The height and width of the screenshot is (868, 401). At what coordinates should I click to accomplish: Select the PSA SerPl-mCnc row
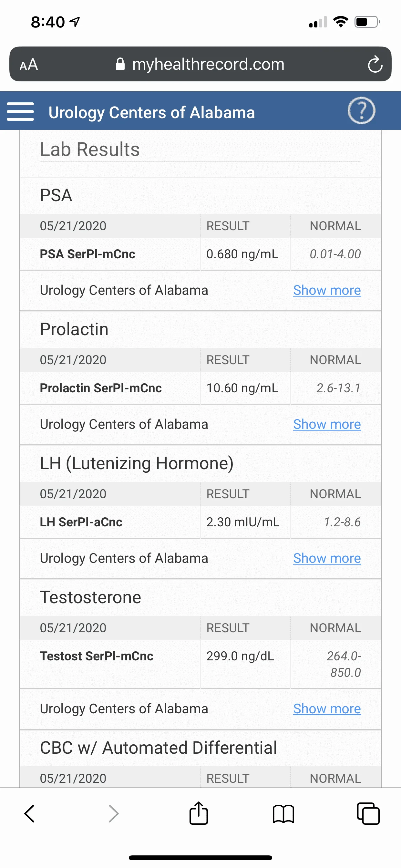(x=200, y=254)
